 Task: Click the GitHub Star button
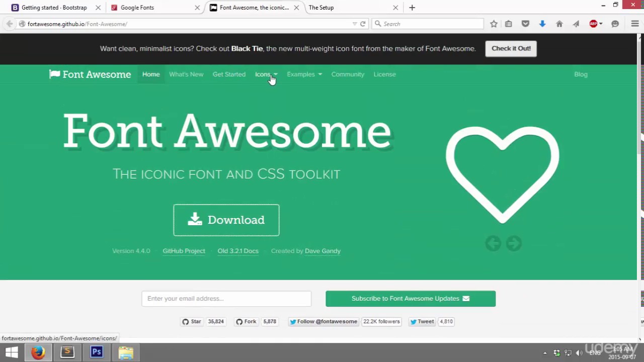(x=192, y=322)
